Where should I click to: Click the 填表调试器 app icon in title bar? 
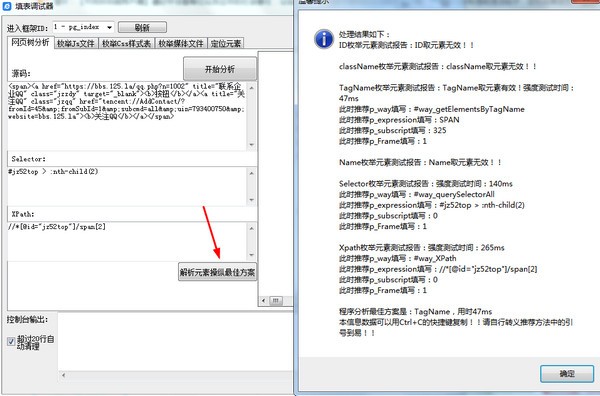(x=7, y=5)
